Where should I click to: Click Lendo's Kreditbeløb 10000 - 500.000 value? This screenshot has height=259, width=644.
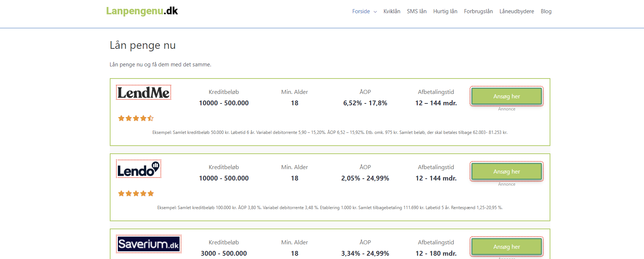click(x=224, y=178)
